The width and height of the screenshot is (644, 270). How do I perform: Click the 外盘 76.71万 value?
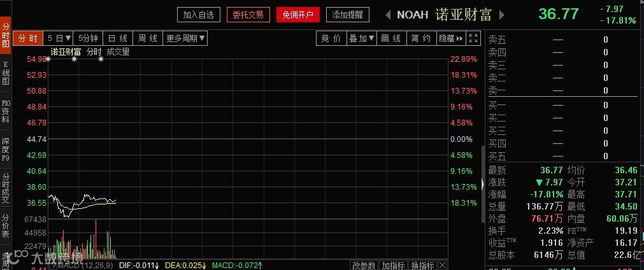click(x=547, y=218)
